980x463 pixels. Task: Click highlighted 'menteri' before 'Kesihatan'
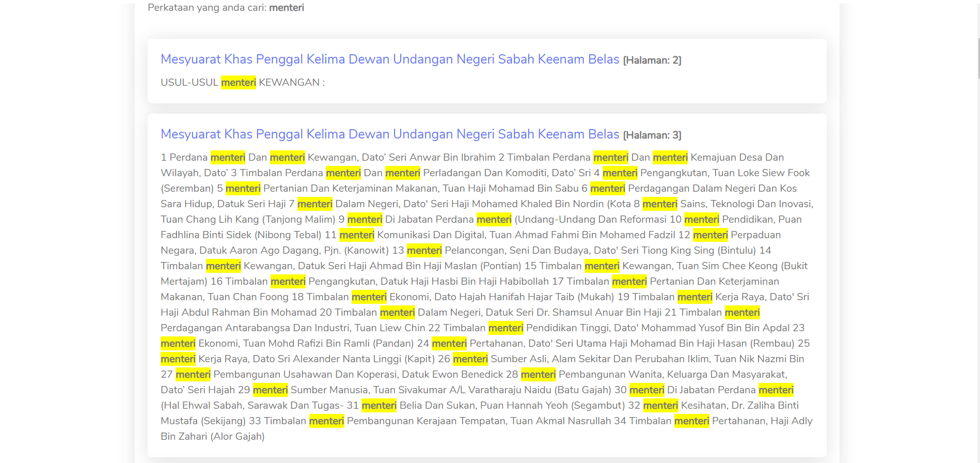click(x=660, y=406)
